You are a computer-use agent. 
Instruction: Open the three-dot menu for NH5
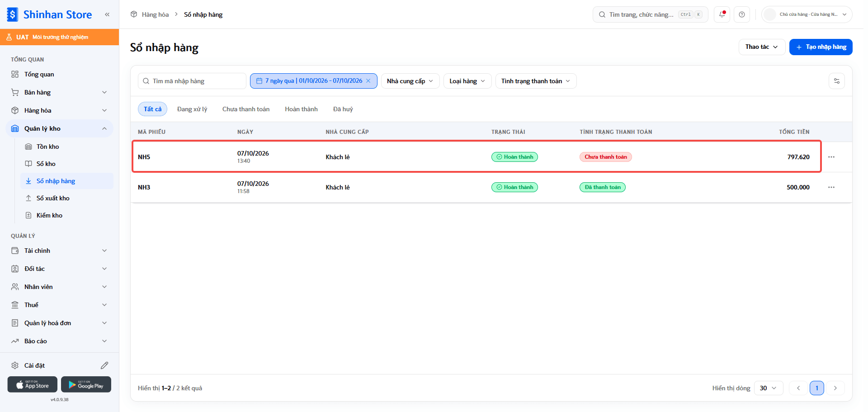coord(831,157)
